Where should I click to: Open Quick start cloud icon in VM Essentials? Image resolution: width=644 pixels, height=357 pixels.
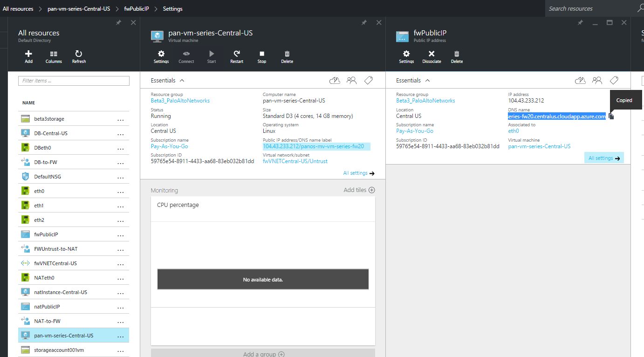click(335, 81)
